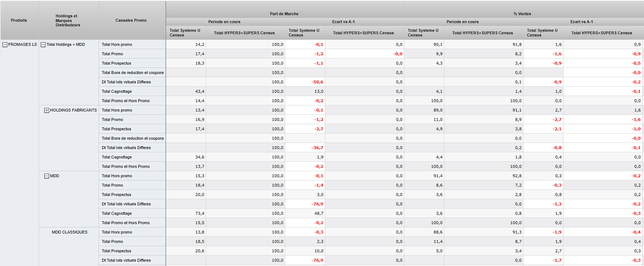Click the cell showing 4,4
The height and width of the screenshot is (266, 644).
coord(424,157)
